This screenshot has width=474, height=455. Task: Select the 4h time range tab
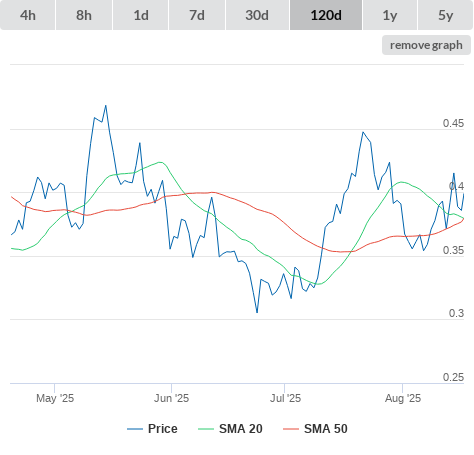pos(28,15)
